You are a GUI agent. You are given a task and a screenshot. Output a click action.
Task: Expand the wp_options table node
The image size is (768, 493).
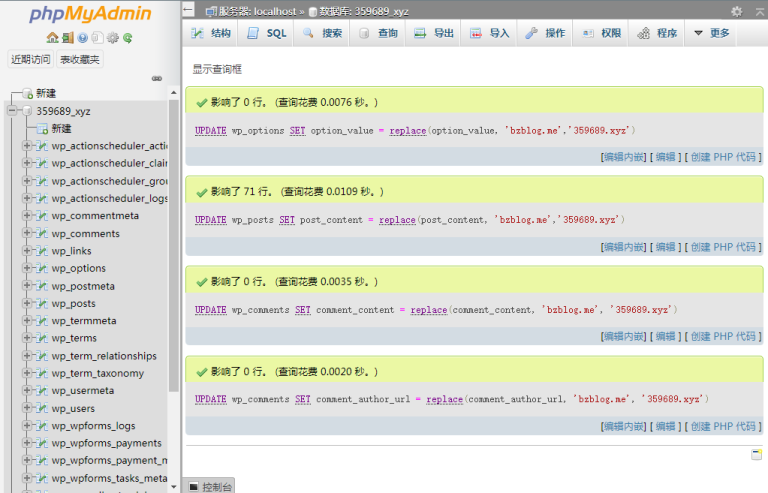[x=27, y=269]
